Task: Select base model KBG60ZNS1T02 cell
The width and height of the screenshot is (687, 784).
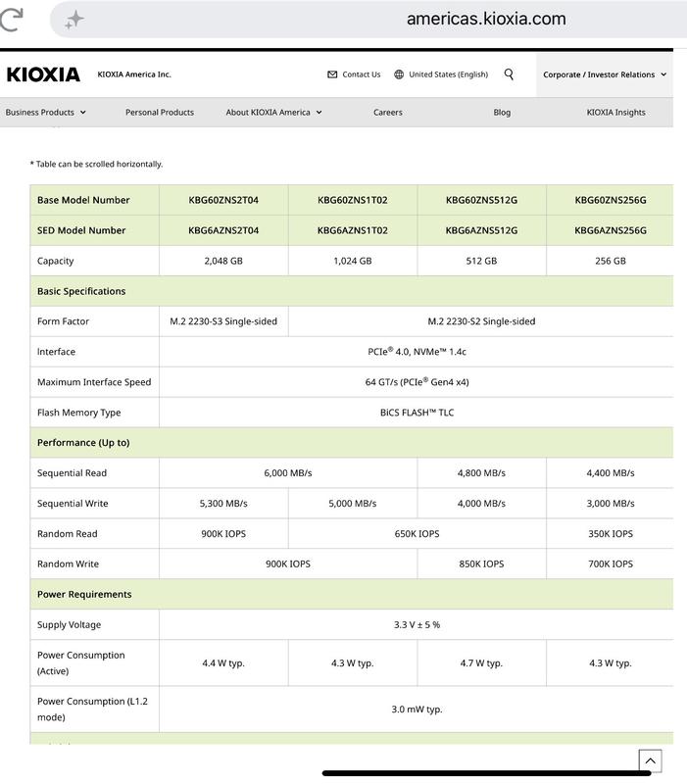Action: click(x=353, y=200)
